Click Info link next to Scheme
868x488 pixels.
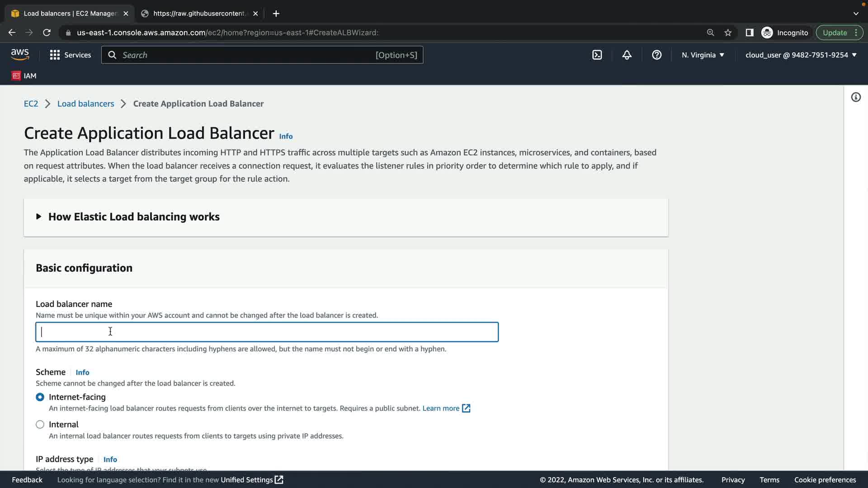coord(82,373)
